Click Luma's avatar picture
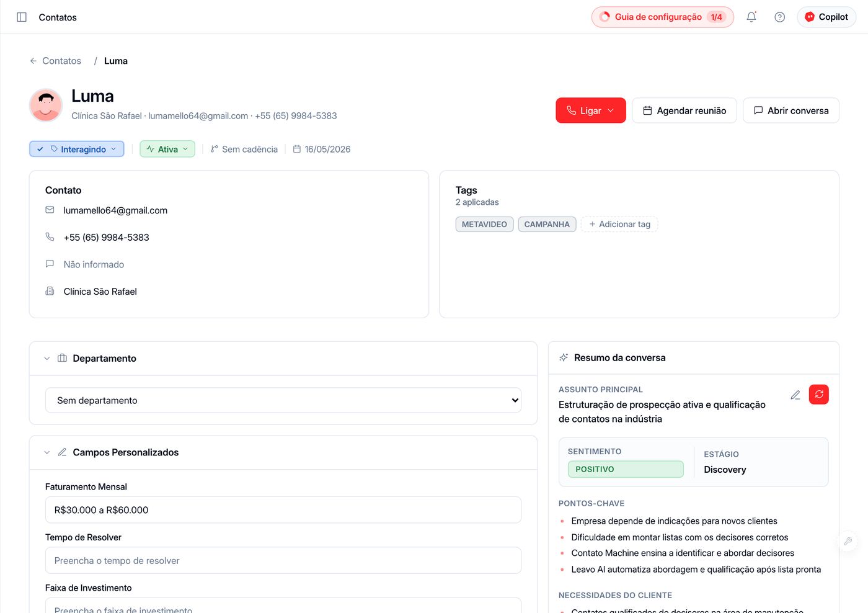Image resolution: width=868 pixels, height=613 pixels. pos(46,105)
